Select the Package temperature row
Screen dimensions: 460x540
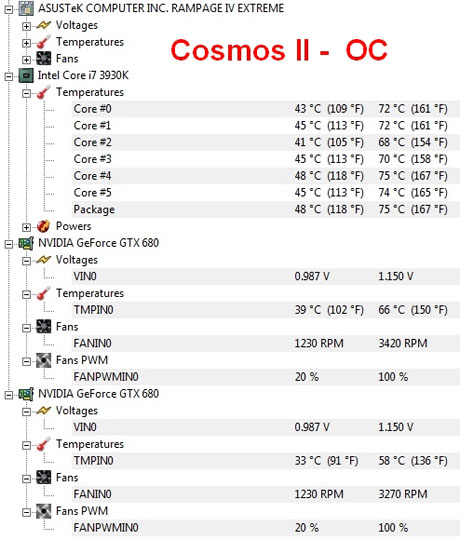[266, 209]
